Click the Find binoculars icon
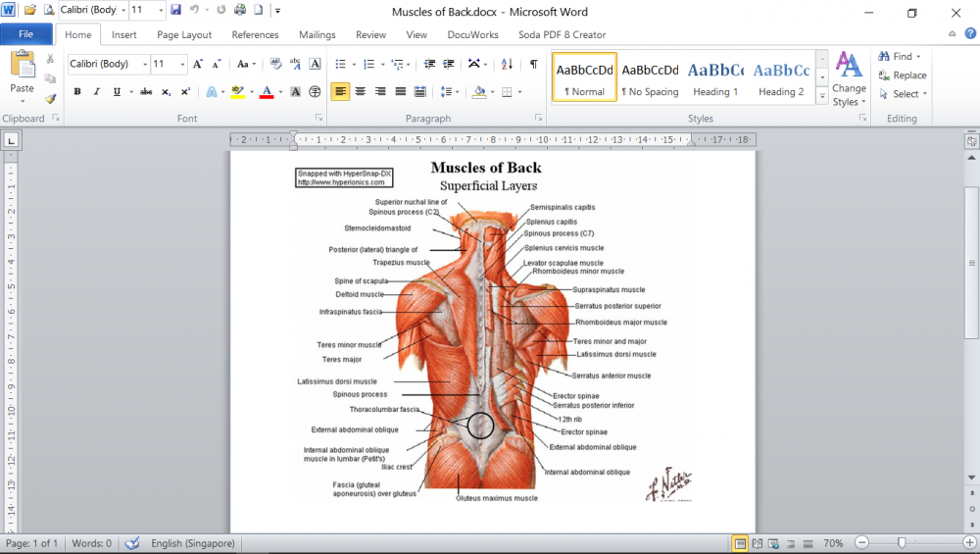The width and height of the screenshot is (980, 554). click(x=884, y=56)
